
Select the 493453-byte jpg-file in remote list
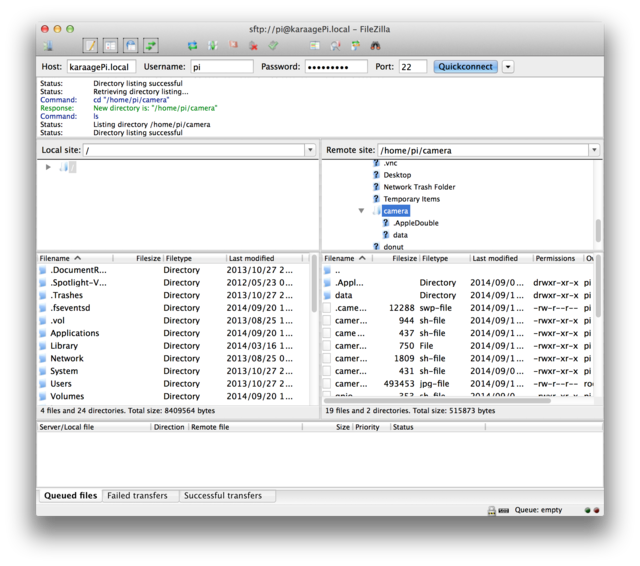pyautogui.click(x=457, y=384)
